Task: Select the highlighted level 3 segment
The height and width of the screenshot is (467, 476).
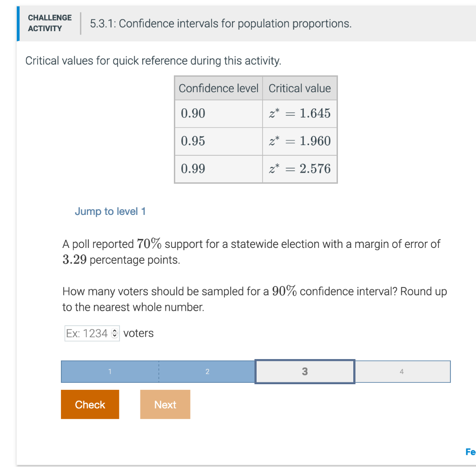Action: (304, 371)
